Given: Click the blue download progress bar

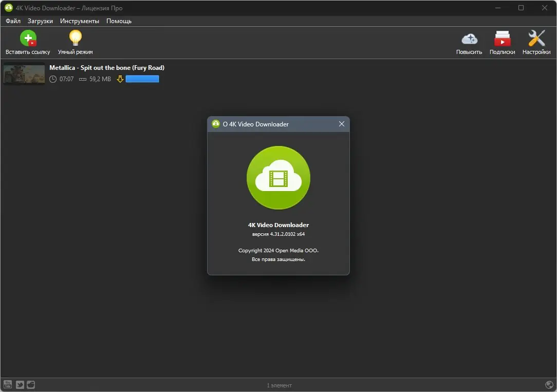Looking at the screenshot, I should (x=142, y=79).
